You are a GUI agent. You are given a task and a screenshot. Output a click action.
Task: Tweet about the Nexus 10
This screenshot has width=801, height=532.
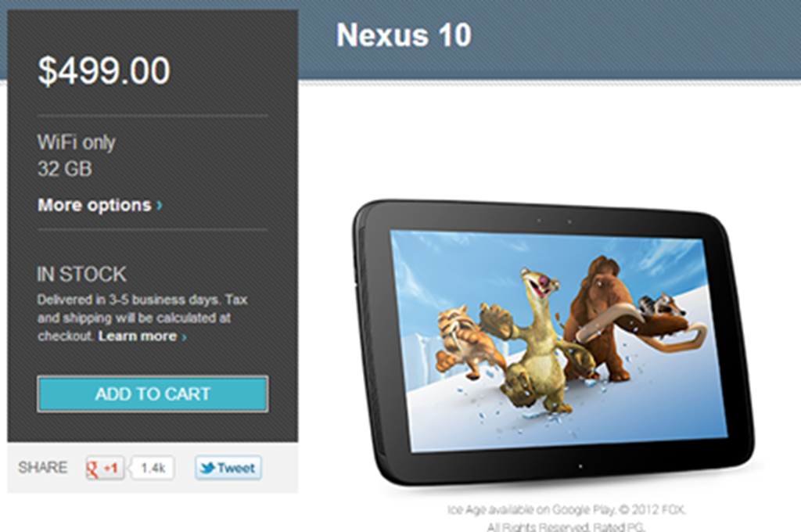click(x=228, y=468)
